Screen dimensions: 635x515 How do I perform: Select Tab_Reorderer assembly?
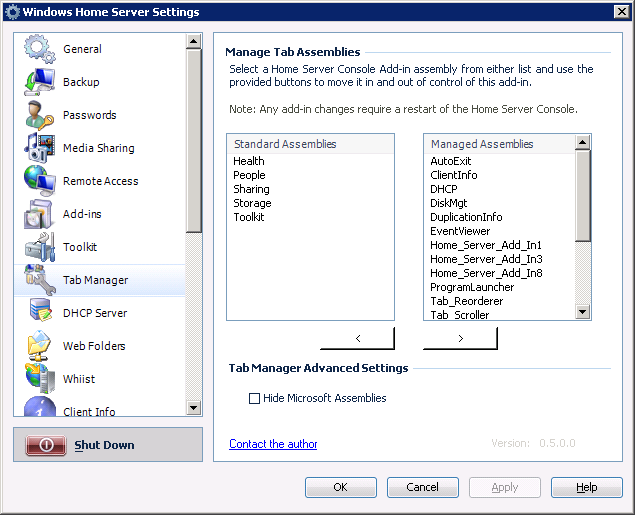(x=467, y=301)
